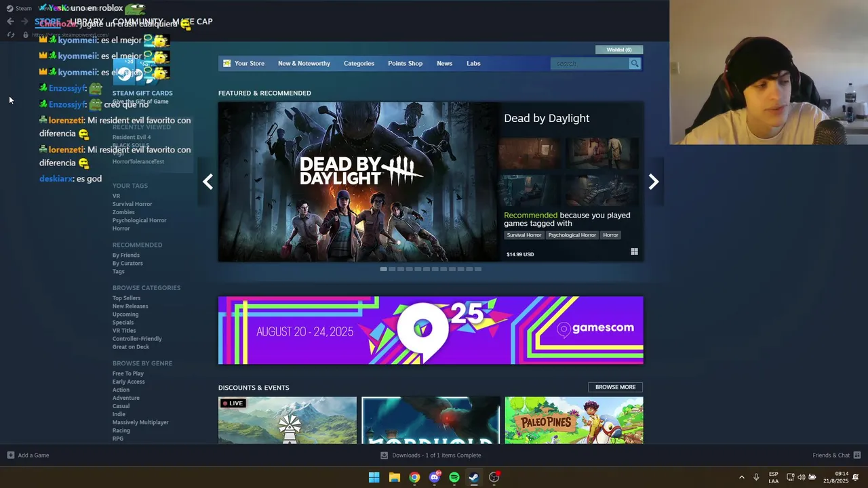Click the Steam icon in the taskbar
The width and height of the screenshot is (868, 488).
click(474, 477)
